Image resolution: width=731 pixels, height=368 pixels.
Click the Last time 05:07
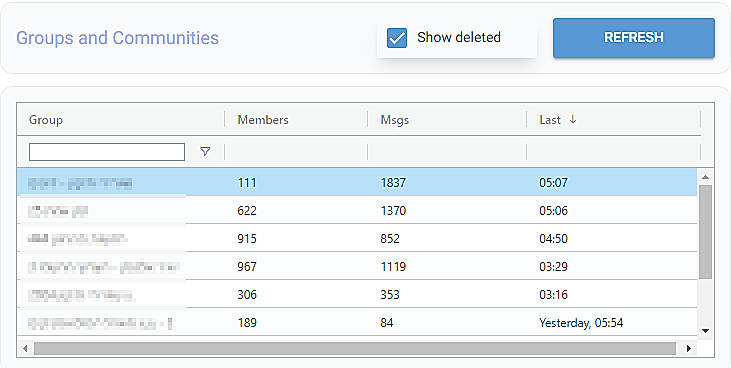[x=553, y=182]
